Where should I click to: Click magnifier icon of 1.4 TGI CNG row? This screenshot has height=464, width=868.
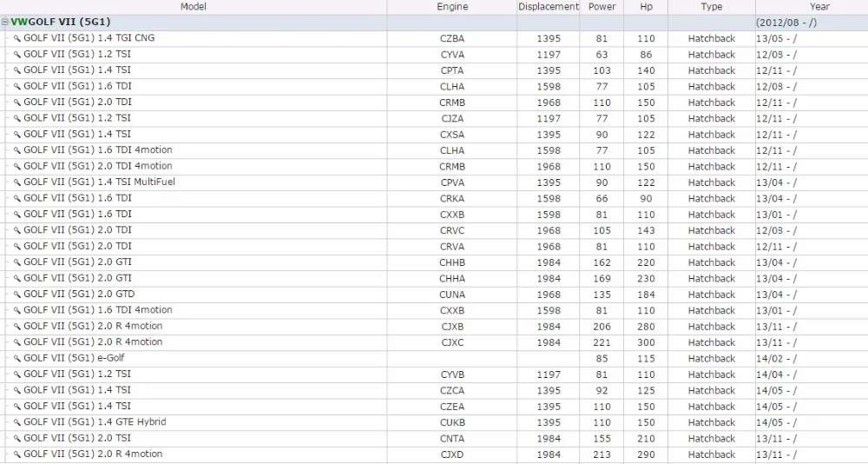click(17, 38)
